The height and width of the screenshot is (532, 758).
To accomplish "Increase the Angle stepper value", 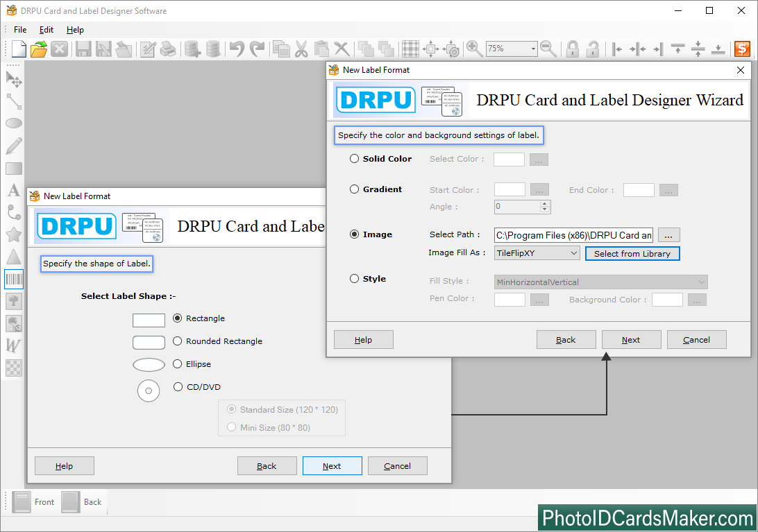I will pyautogui.click(x=545, y=203).
